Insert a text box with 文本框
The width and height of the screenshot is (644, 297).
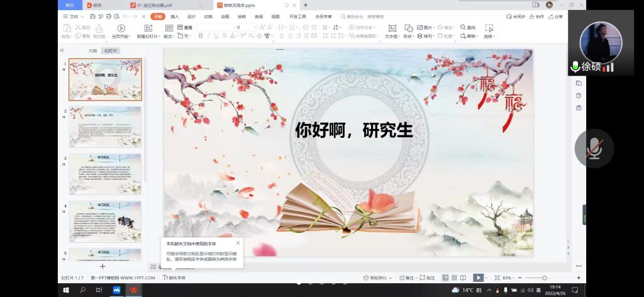pos(392,28)
